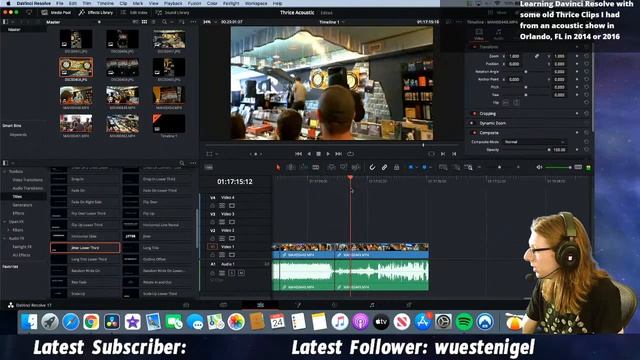Select the arrow Selection Mode tool
Viewport: 640px width, 360px height.
point(278,167)
